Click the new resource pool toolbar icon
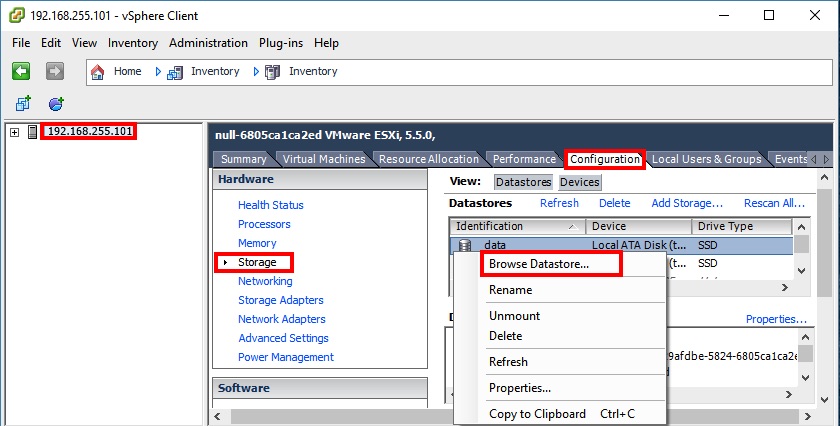The width and height of the screenshot is (840, 426). point(56,103)
